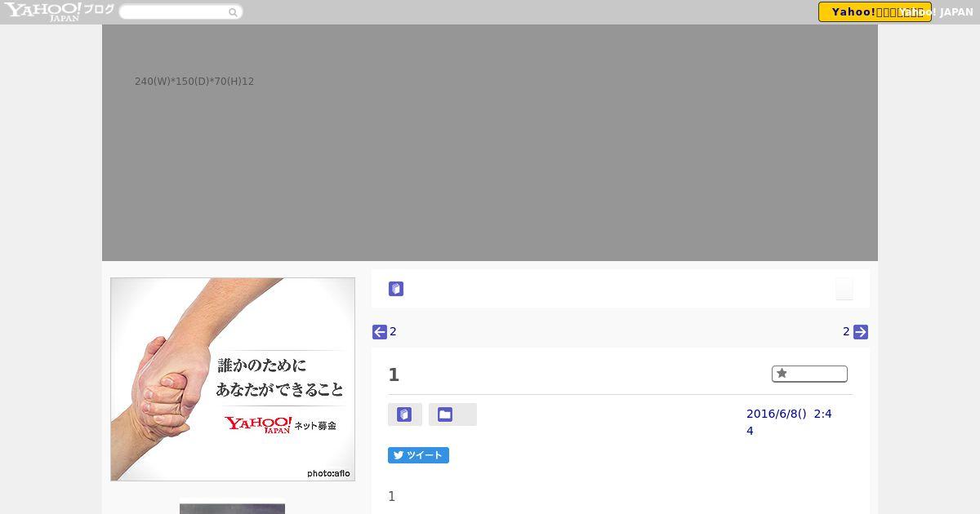Click the search magnifier icon

click(x=234, y=12)
